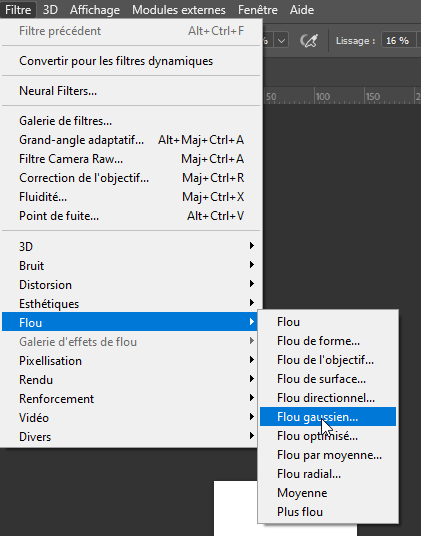Select Filtre Camera Raw entry

click(x=131, y=159)
